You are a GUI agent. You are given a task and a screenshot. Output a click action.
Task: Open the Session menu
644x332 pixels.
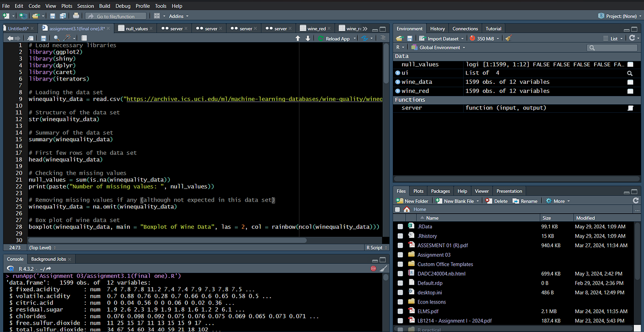click(x=85, y=6)
